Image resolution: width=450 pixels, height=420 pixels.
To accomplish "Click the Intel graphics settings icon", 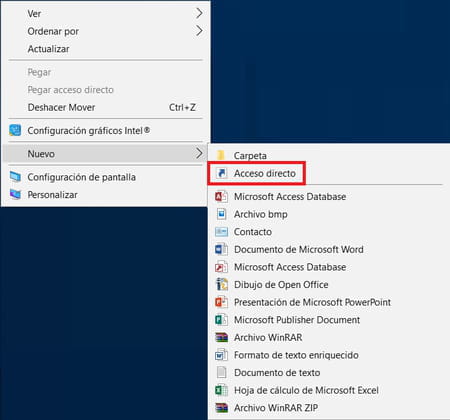I will [15, 130].
